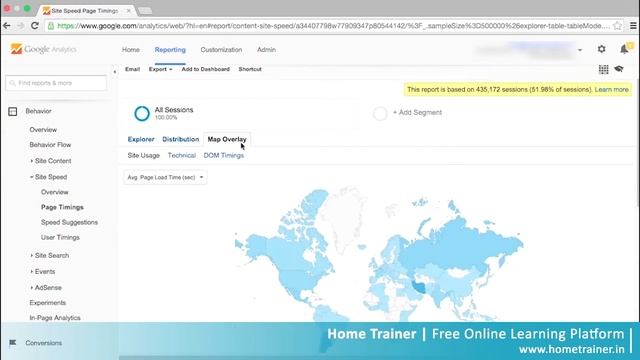Click the empty Add Segment circle

(x=380, y=113)
